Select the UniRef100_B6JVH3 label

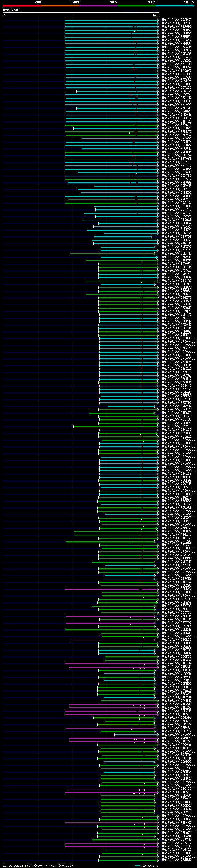pos(177,839)
